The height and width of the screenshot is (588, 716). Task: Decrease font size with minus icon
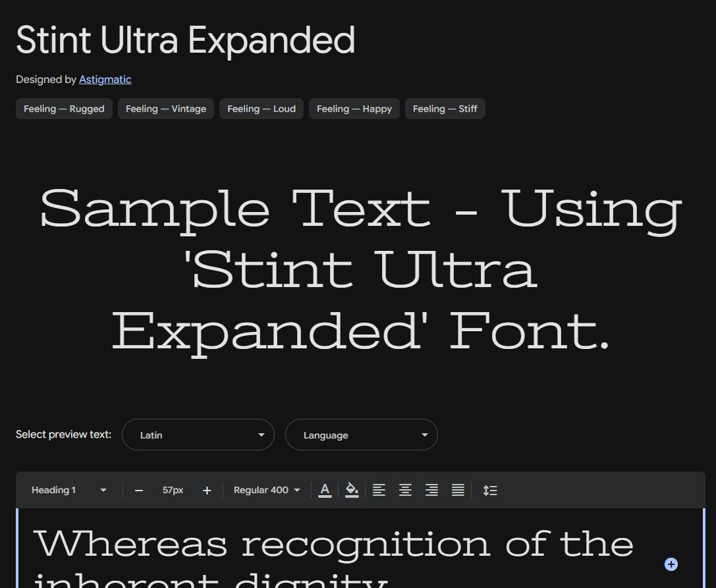coord(139,491)
